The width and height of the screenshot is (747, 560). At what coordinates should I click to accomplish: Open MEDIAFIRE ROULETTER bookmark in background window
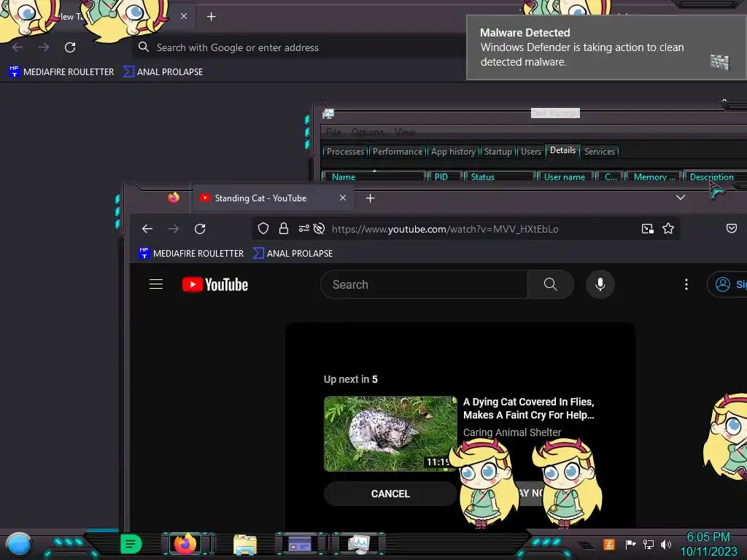(61, 72)
